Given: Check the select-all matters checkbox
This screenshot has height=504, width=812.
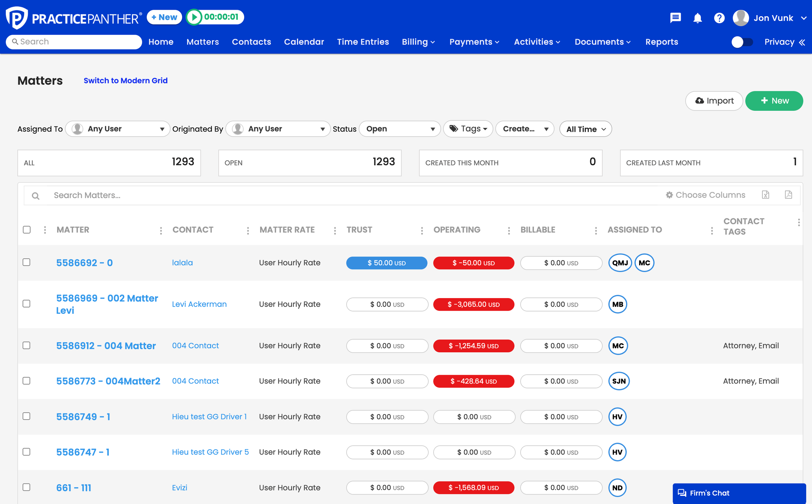Looking at the screenshot, I should coord(27,230).
